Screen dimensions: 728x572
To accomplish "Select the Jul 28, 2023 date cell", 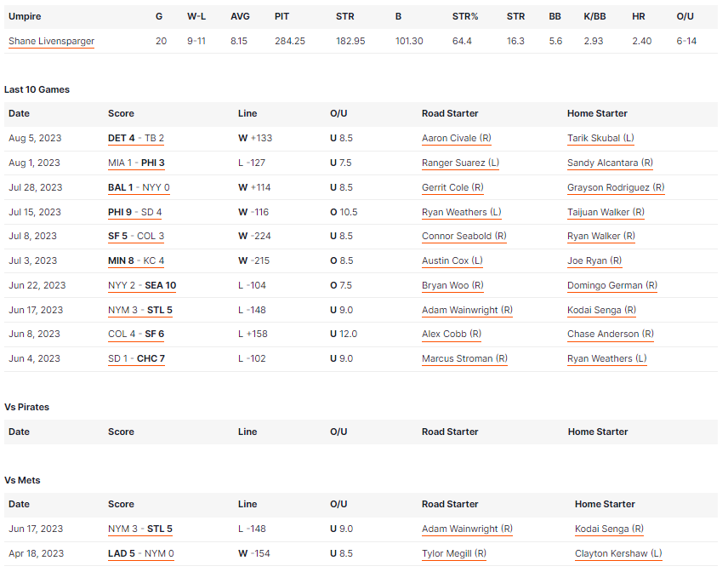I will [35, 187].
